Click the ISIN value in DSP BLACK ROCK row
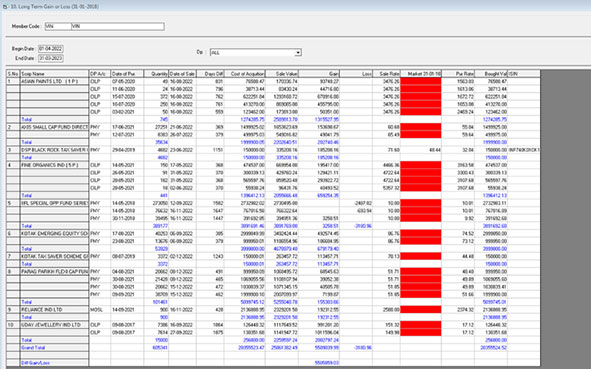The image size is (591, 369). 524,150
